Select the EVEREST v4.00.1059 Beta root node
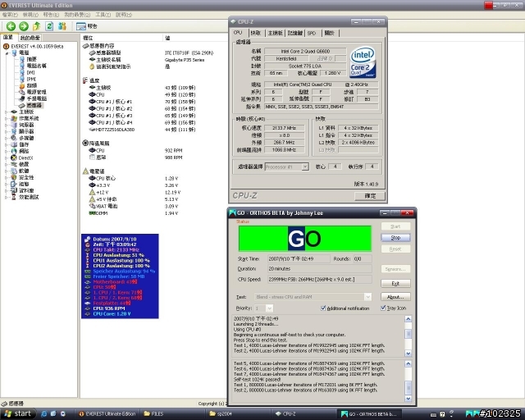525x420 pixels. [x=34, y=46]
